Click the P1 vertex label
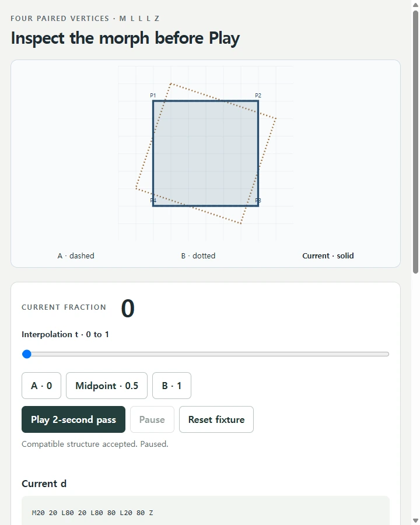This screenshot has height=525, width=420. pyautogui.click(x=153, y=96)
